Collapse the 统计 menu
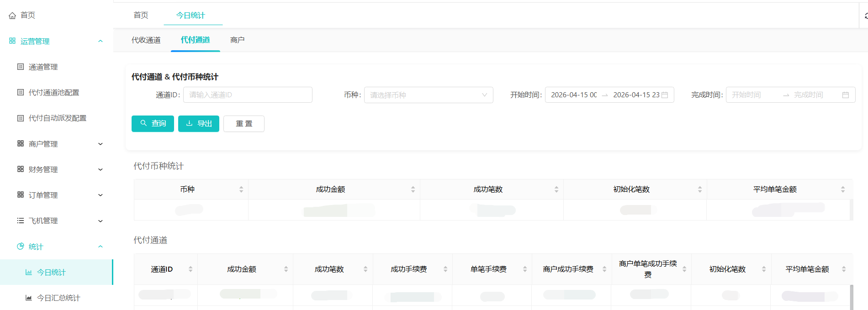The width and height of the screenshot is (868, 310). [x=101, y=247]
